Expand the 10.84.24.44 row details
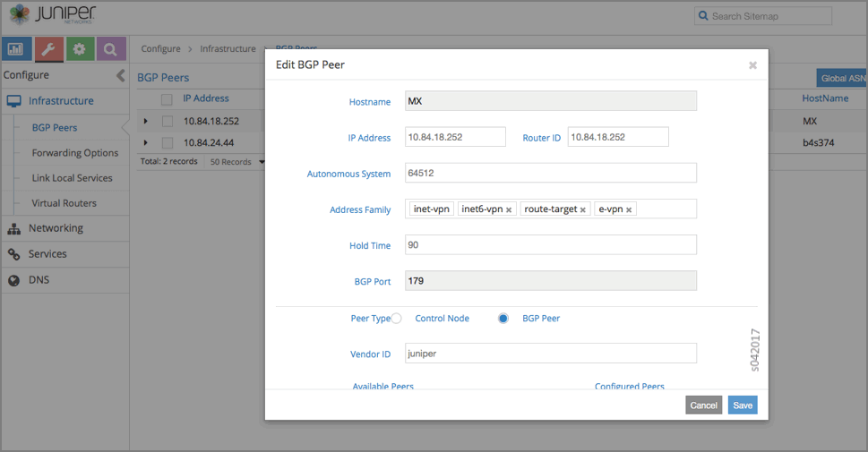 (146, 143)
